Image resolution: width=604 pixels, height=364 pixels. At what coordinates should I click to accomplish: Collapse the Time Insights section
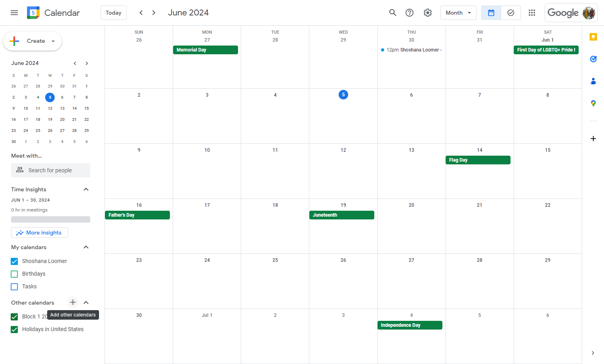(x=86, y=189)
